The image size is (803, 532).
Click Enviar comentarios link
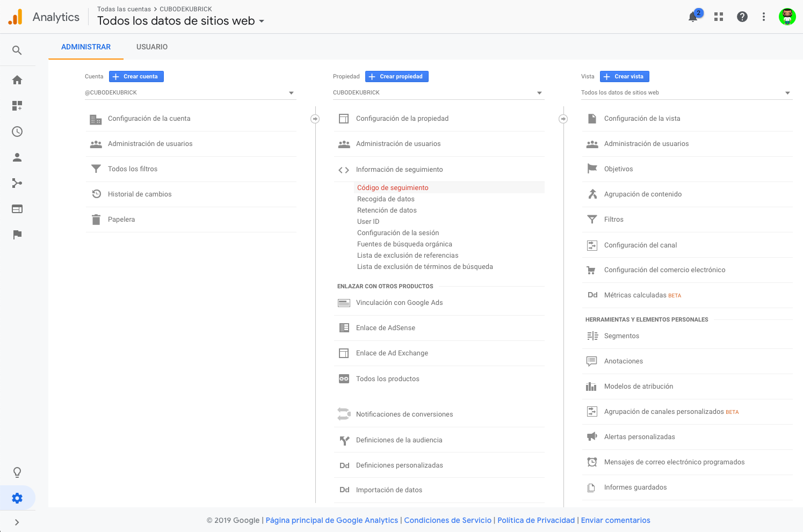616,520
